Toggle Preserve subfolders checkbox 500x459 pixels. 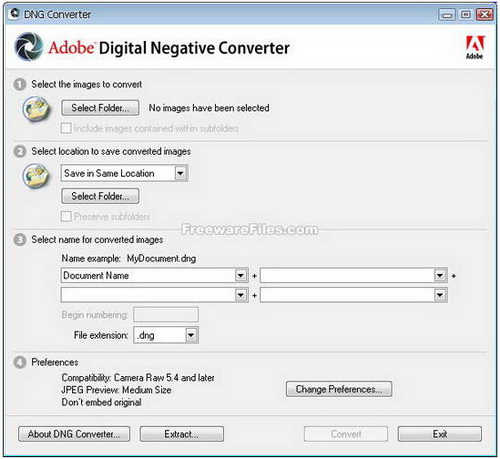coord(66,216)
